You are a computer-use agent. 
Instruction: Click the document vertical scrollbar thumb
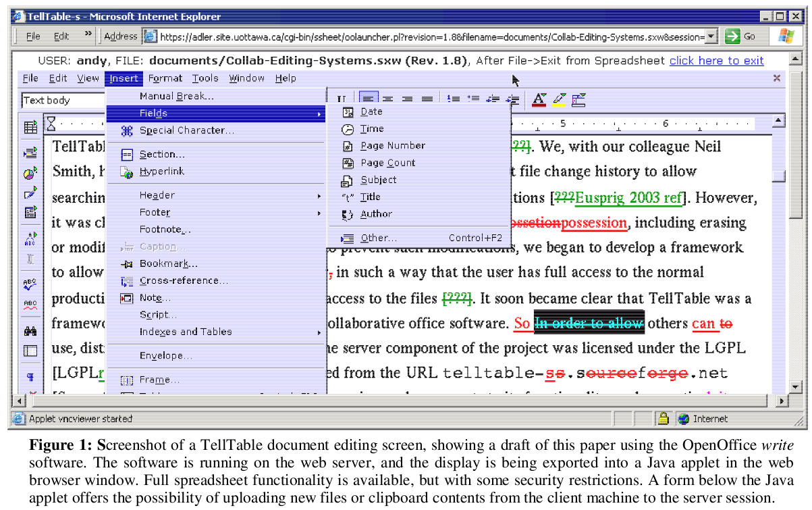(779, 176)
